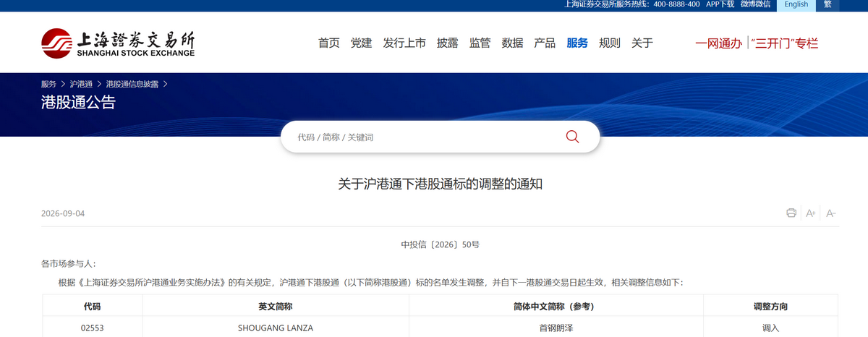Open 发行上市 navigation menu

(x=404, y=43)
